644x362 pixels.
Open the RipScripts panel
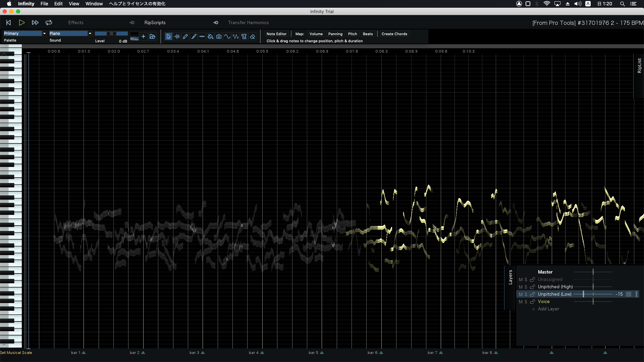tap(155, 22)
